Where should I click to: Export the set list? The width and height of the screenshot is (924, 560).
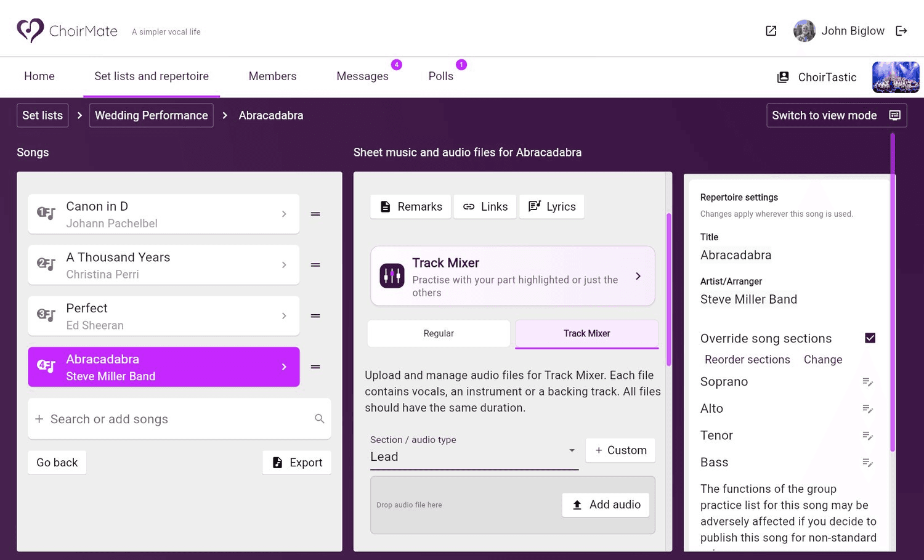pyautogui.click(x=297, y=463)
